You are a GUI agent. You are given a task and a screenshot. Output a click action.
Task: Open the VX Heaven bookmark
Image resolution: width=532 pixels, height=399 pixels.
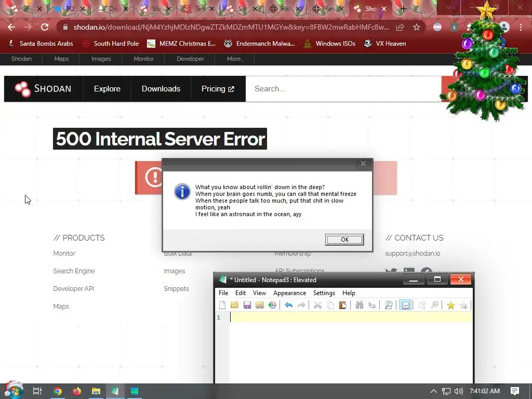coord(385,44)
